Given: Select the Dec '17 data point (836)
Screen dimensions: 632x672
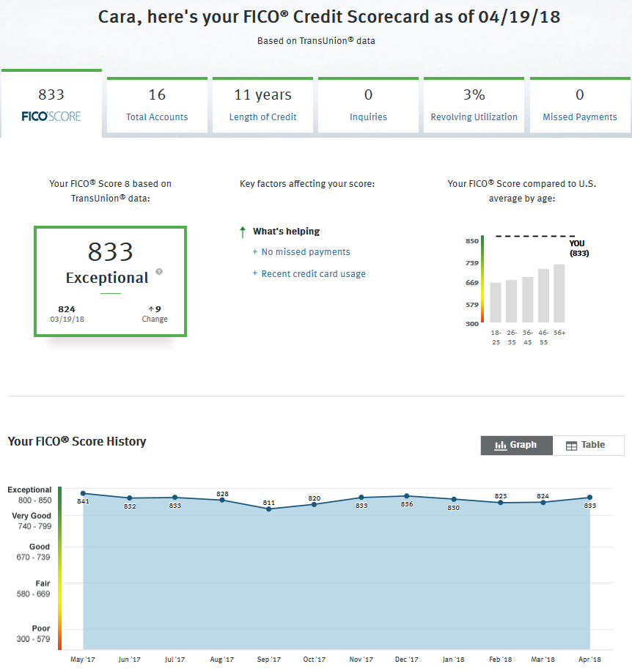Looking at the screenshot, I should (406, 496).
